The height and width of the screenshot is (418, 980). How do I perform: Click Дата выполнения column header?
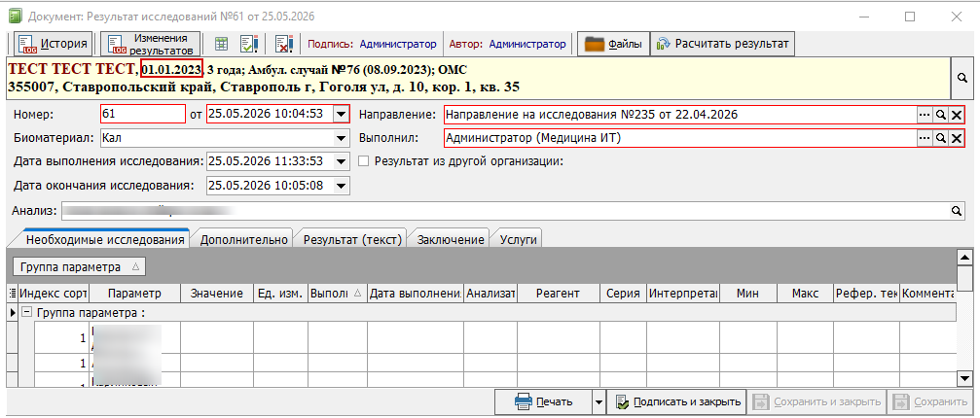click(x=415, y=294)
